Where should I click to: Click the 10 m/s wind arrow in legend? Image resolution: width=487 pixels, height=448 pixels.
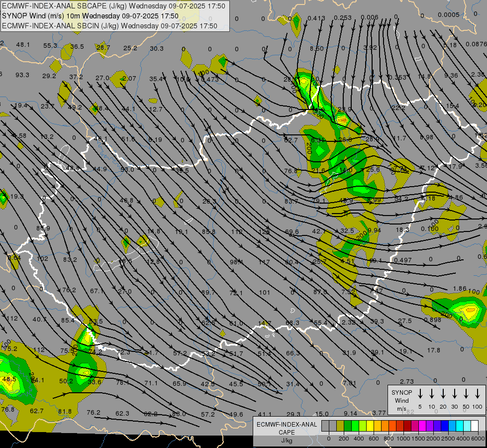[x=432, y=394]
